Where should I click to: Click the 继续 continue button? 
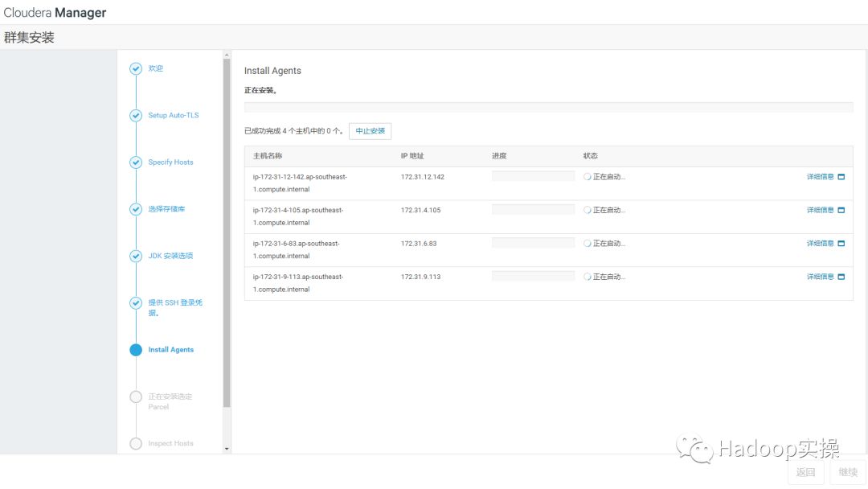(848, 472)
